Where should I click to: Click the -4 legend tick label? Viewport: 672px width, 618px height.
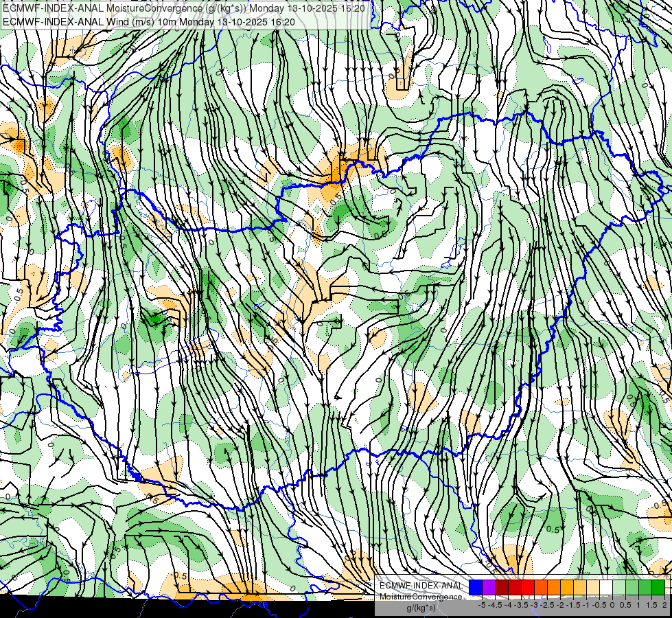[508, 605]
